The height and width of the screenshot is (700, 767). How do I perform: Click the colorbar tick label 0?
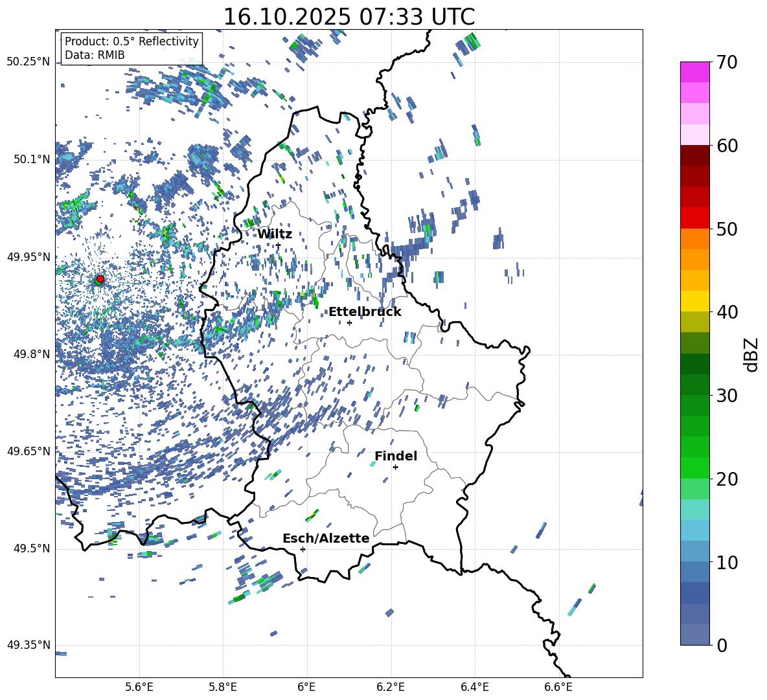click(722, 645)
